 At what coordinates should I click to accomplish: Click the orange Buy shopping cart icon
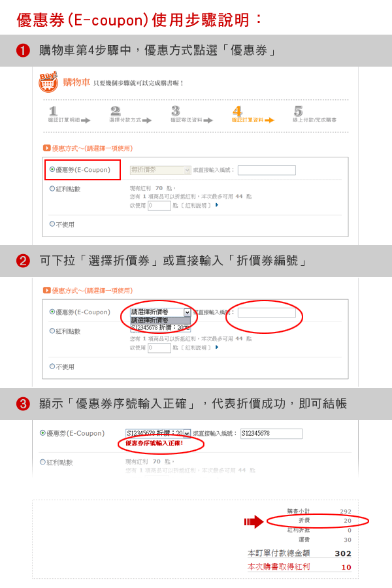pyautogui.click(x=48, y=82)
